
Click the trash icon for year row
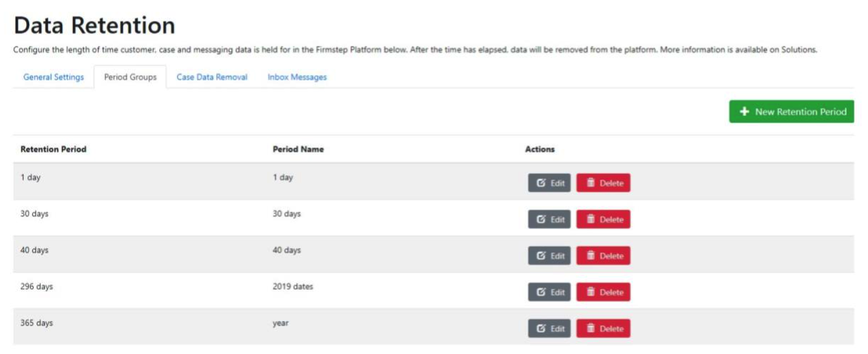[590, 329]
